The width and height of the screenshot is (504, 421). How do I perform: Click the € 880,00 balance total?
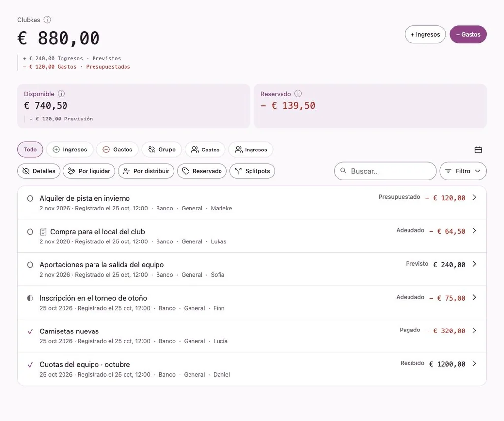point(59,38)
